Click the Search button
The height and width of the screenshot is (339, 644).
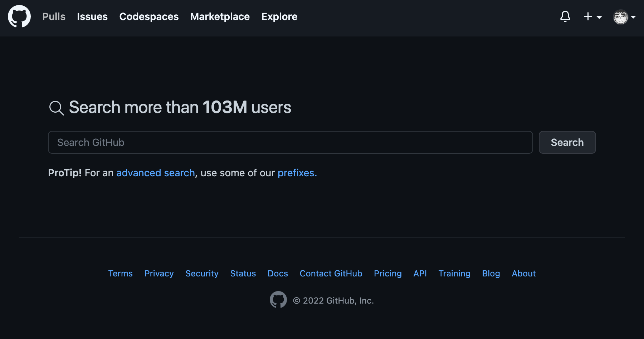pyautogui.click(x=567, y=142)
